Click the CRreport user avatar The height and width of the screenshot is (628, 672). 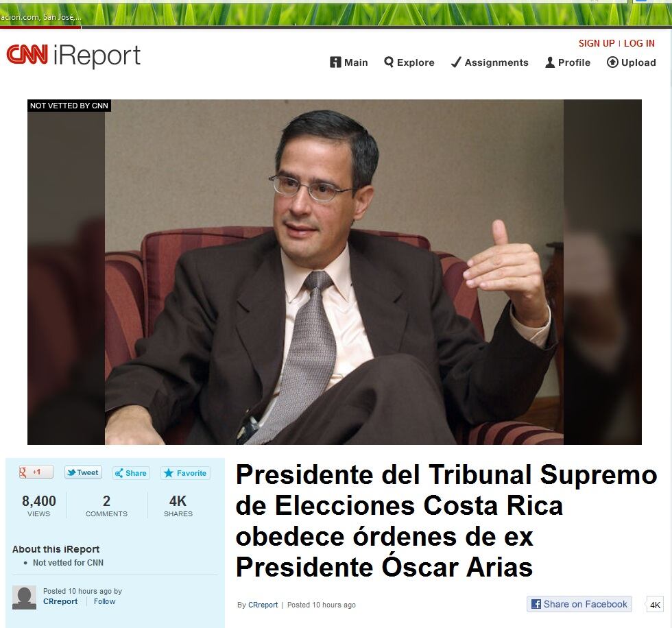[24, 597]
